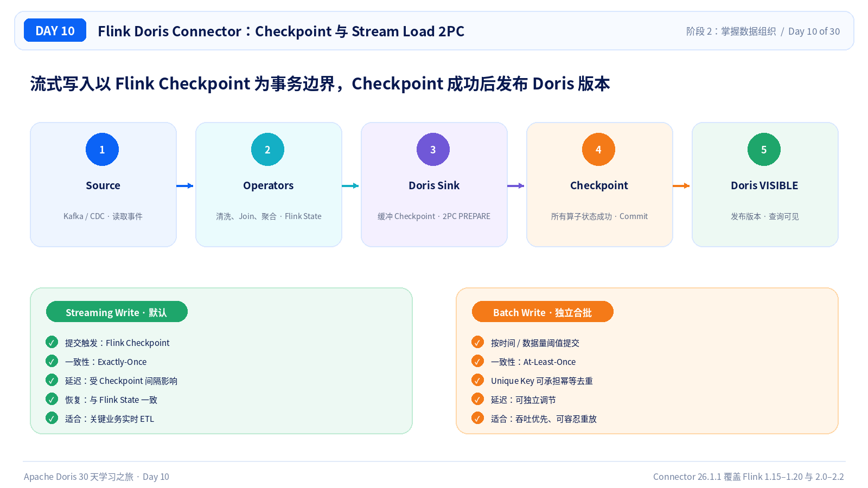868x488 pixels.
Task: Click the Batch Write · 独立合批 pill label
Action: pyautogui.click(x=542, y=312)
